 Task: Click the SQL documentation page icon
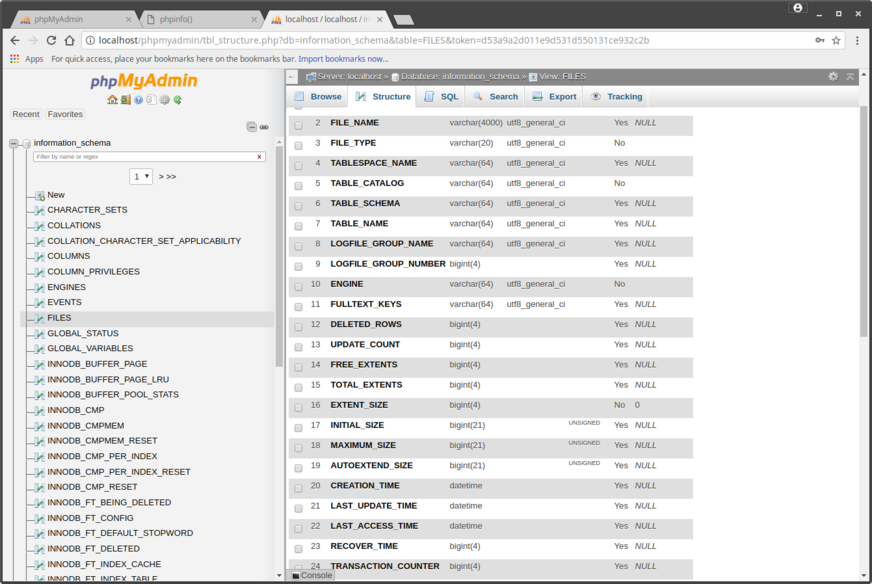(151, 100)
